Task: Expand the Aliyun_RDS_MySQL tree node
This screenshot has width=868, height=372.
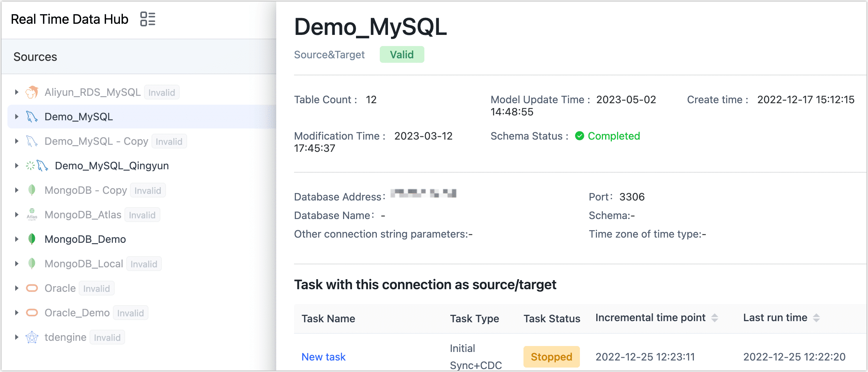Action: pos(16,92)
